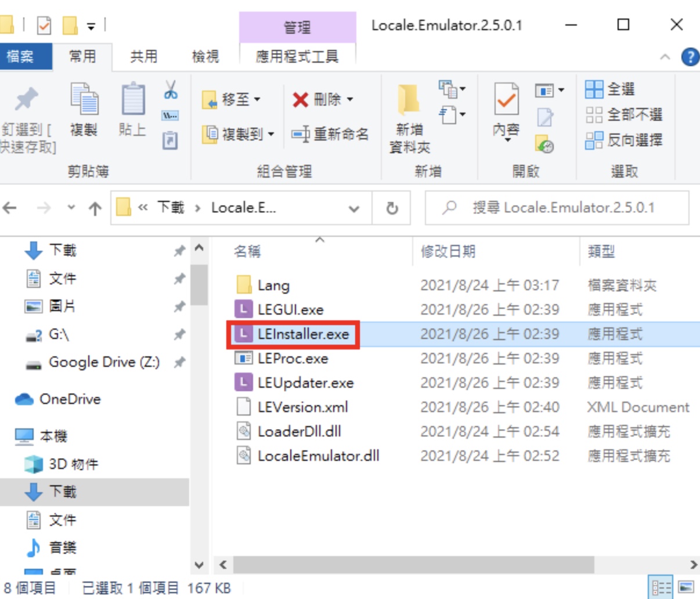
Task: Select LEInstaller.exe file
Action: (303, 334)
